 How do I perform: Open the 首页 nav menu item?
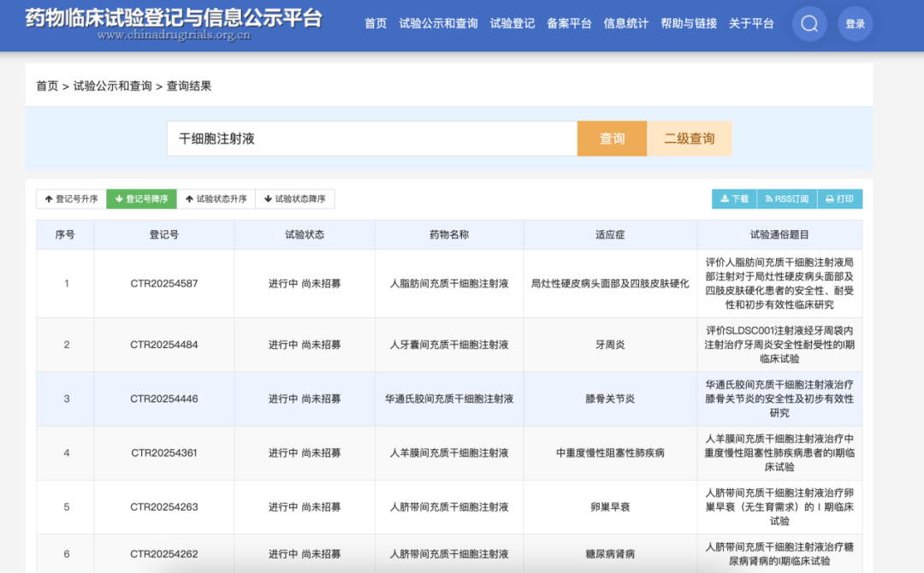tap(376, 24)
